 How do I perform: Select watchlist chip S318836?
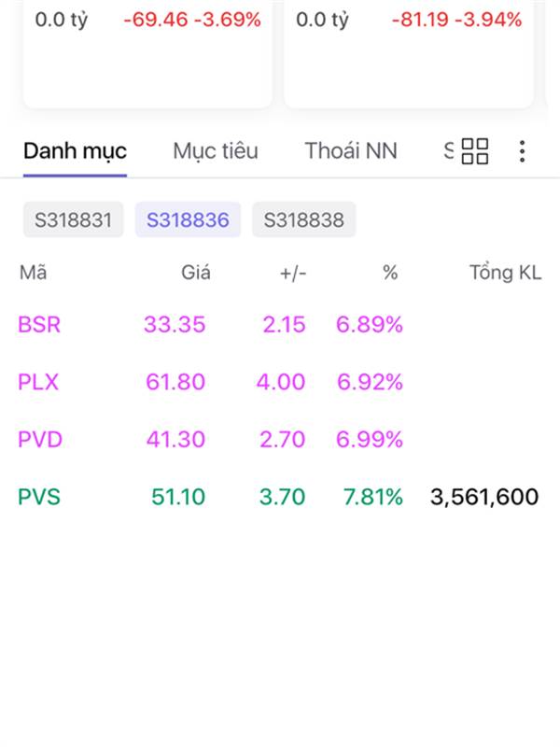[x=188, y=220]
